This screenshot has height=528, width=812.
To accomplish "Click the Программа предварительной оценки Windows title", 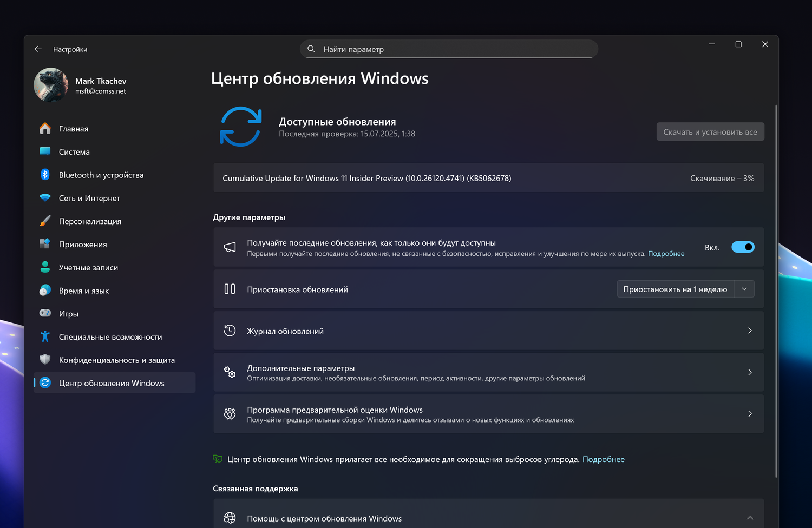I will pyautogui.click(x=335, y=410).
